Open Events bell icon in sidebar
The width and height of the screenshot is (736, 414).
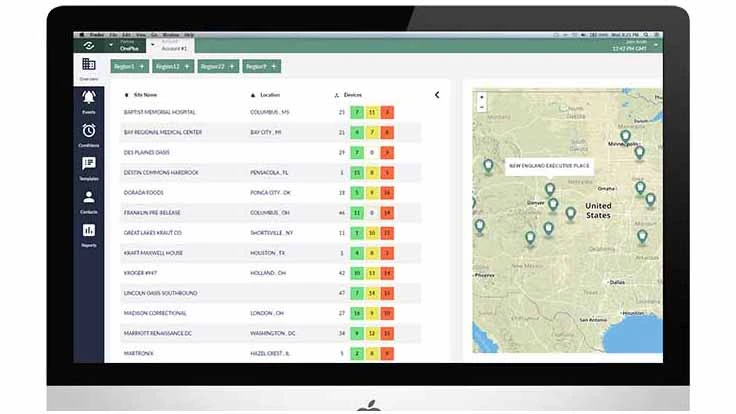[89, 99]
